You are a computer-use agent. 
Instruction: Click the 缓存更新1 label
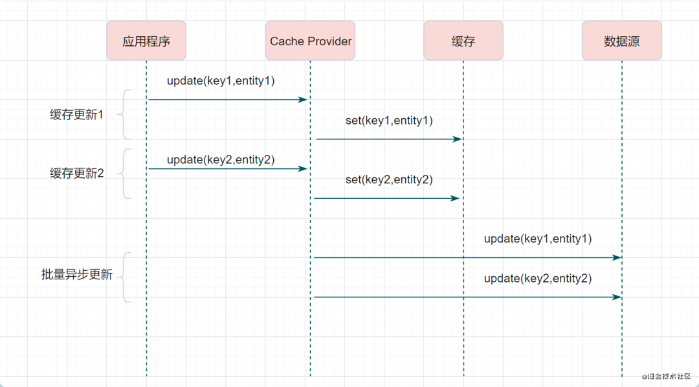click(77, 115)
